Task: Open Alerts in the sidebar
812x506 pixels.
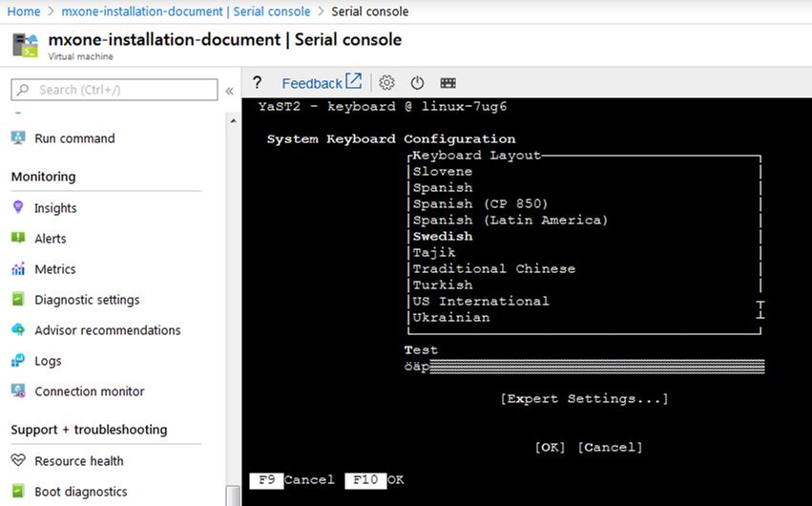Action: (x=51, y=239)
